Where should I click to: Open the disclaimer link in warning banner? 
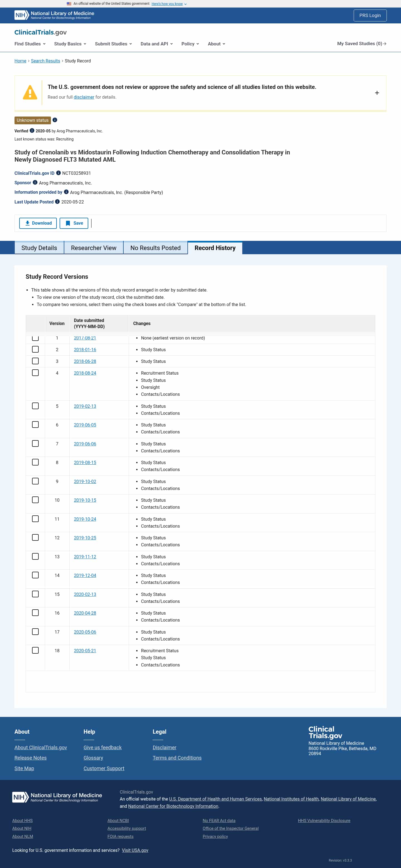pos(84,97)
